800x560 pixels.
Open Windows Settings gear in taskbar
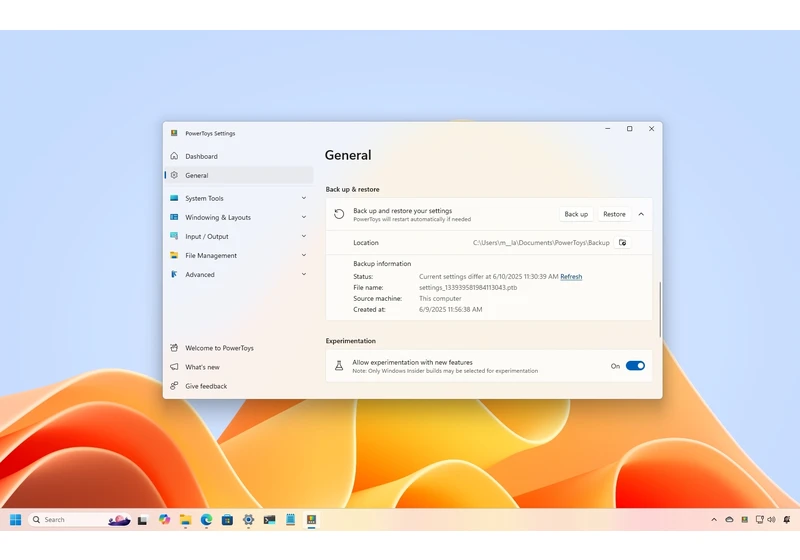click(x=248, y=520)
